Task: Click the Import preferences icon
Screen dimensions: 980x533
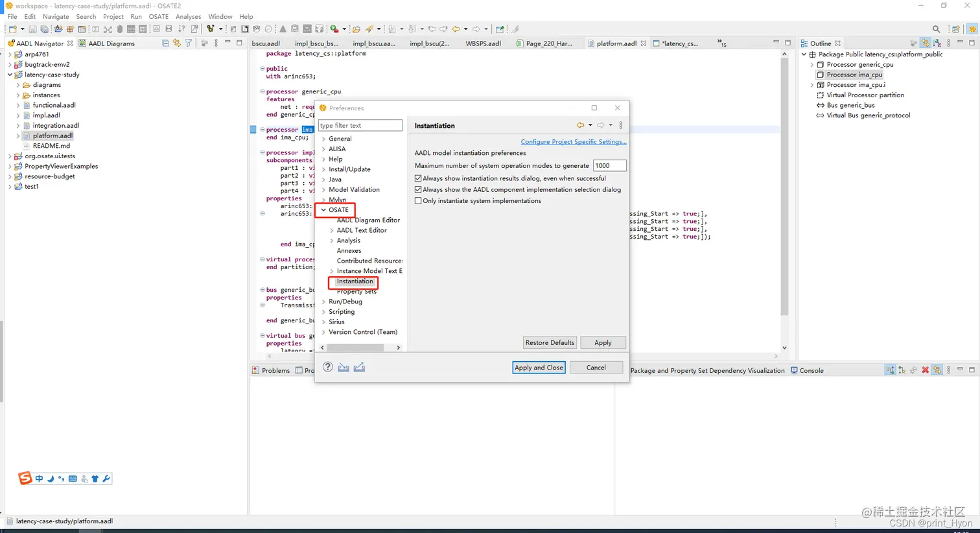Action: click(x=344, y=367)
